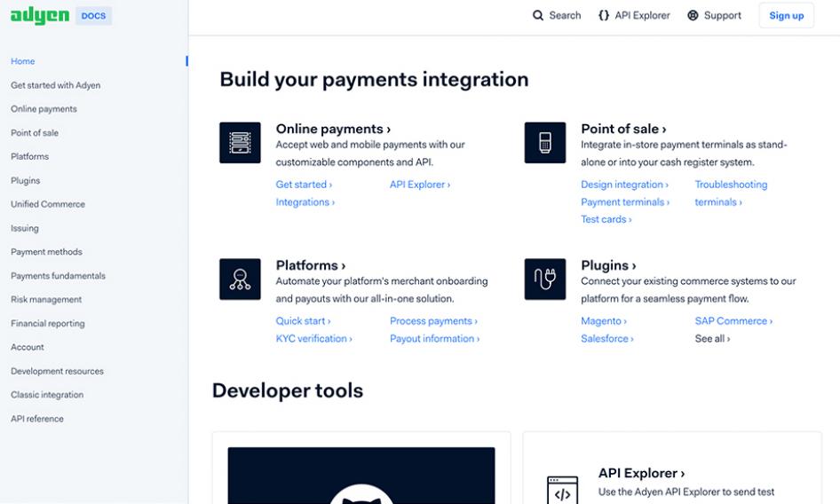Open the Online payments heading link
The width and height of the screenshot is (840, 504).
333,129
